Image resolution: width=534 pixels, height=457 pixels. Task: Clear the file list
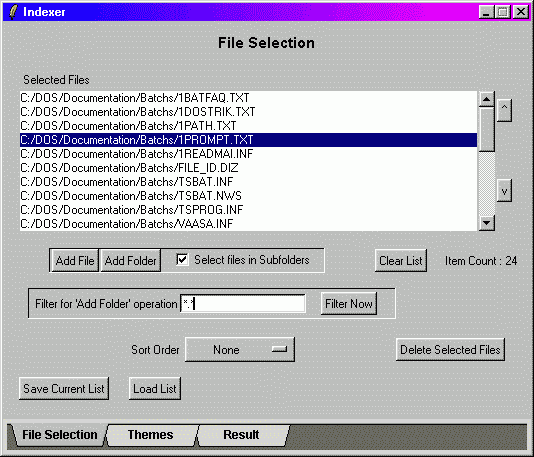point(400,261)
